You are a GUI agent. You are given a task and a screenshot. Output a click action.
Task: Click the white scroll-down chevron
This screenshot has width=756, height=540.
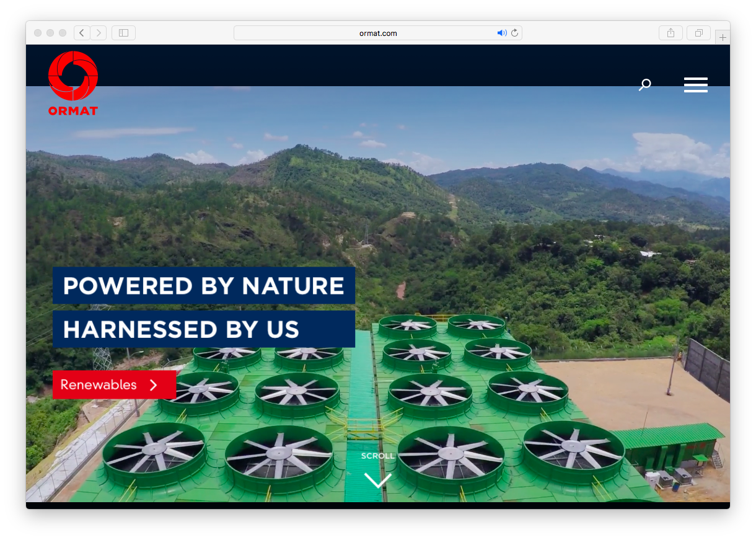[377, 480]
